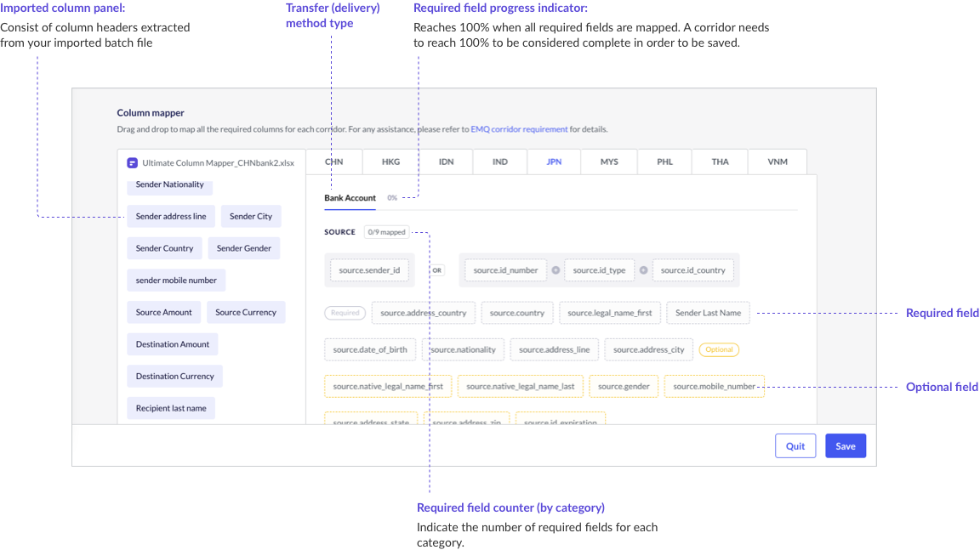Click the 0/9 mapped counter badge
This screenshot has height=550, width=980.
386,231
